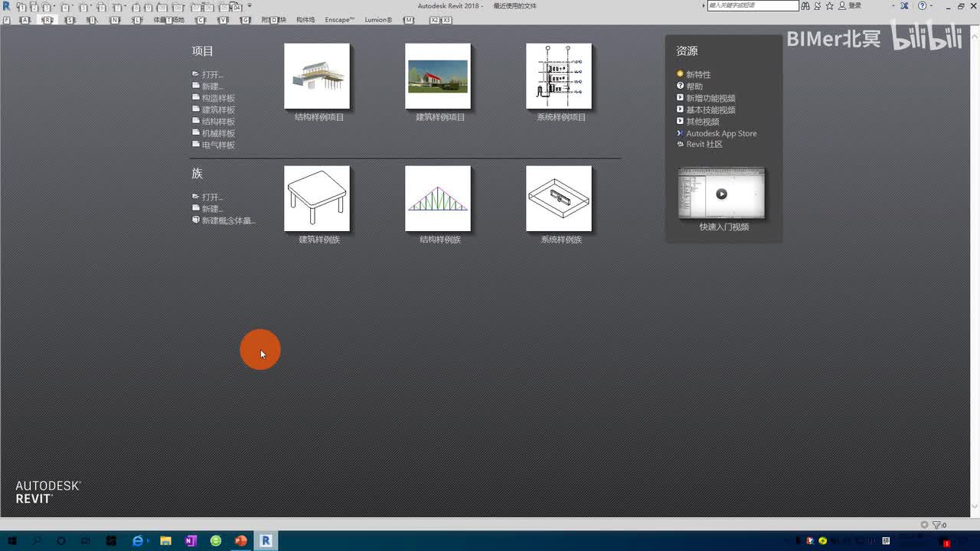This screenshot has width=980, height=551.
Task: Open the Revit application menu R logo
Action: (x=7, y=6)
